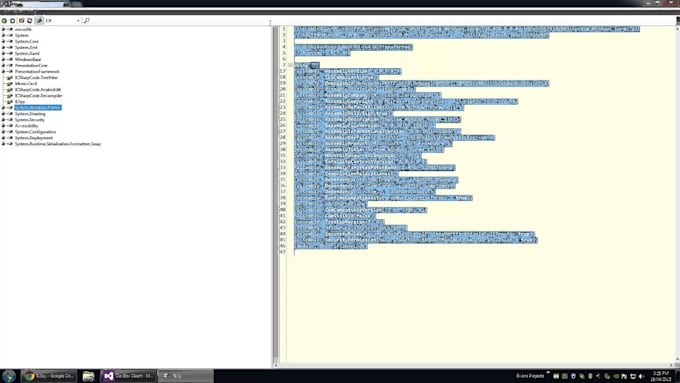680x383 pixels.
Task: Select ICSharpCode.AvalonEdit in the tree
Action: tap(38, 90)
